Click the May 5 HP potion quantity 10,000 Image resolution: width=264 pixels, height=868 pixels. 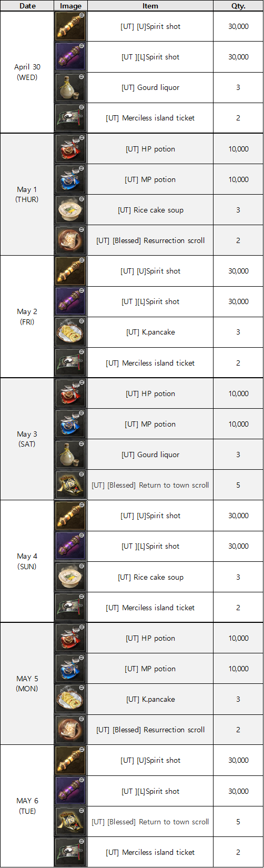pyautogui.click(x=238, y=638)
